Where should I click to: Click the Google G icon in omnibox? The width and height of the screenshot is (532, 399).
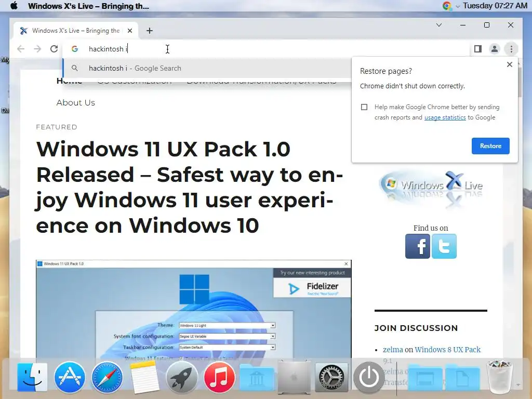75,49
